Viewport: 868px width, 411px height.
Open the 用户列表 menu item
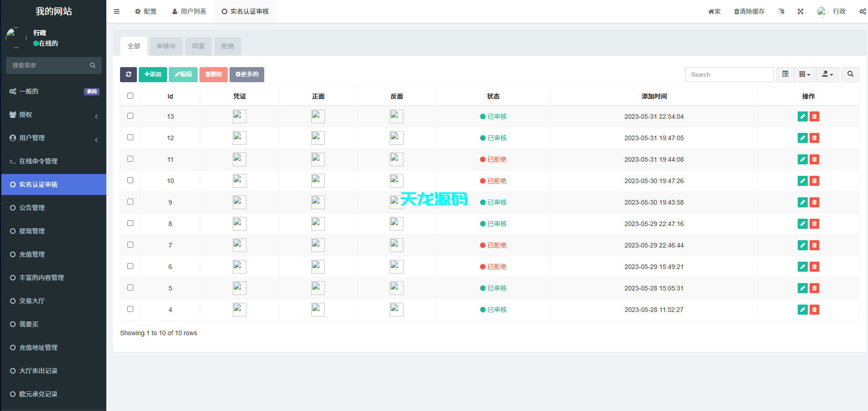[x=189, y=11]
